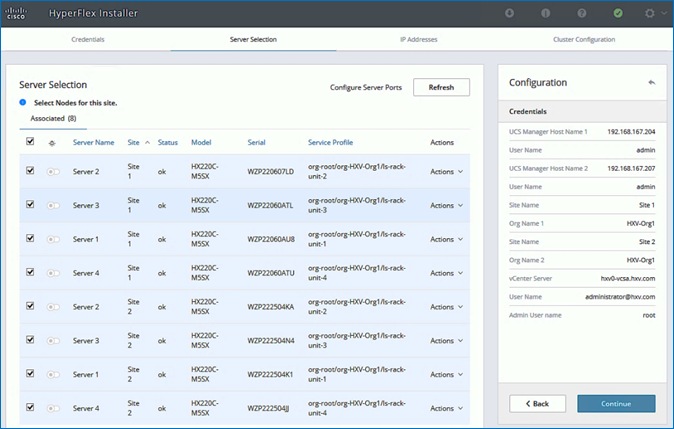Click the green status checkmark icon
Image resolution: width=674 pixels, height=429 pixels.
pos(618,14)
